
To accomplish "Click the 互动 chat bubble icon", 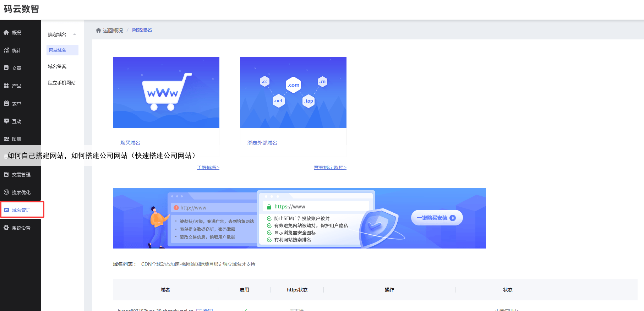I will coord(6,121).
